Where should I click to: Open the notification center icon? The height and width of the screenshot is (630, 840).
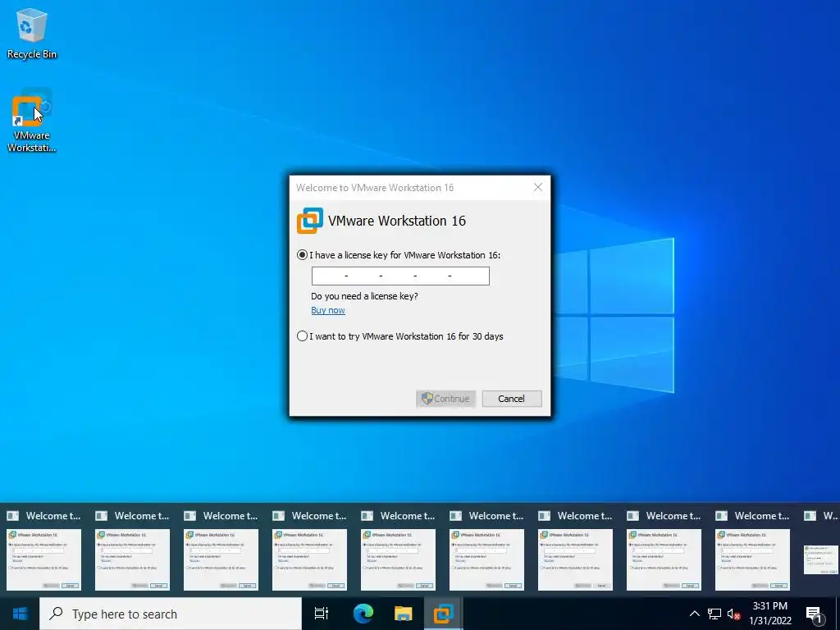click(814, 614)
